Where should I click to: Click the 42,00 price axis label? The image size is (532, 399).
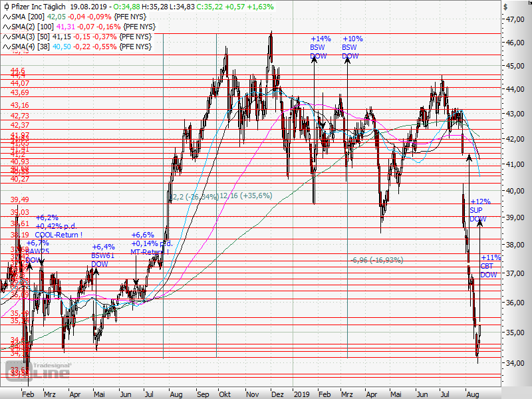[515, 139]
